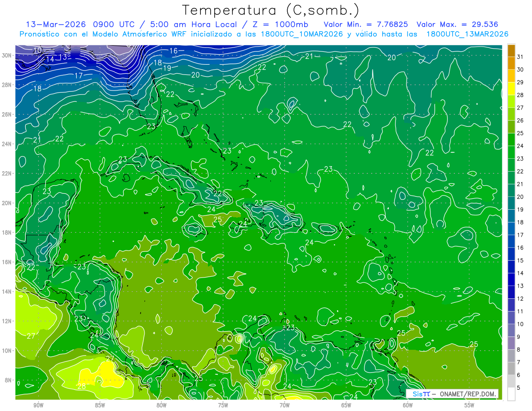Screen dimensions: 532x411
Task: Click the yellow swatch between 28 and 29
Action: [x=511, y=89]
